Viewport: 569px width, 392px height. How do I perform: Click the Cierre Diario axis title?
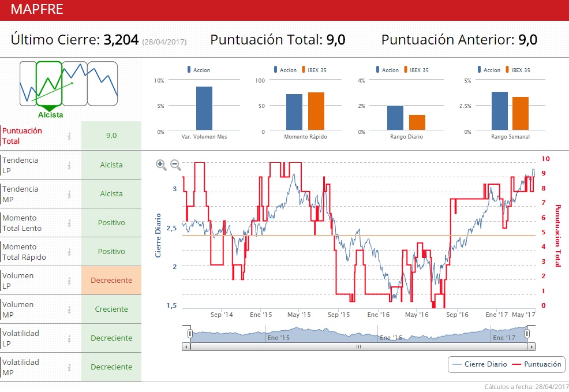(158, 236)
